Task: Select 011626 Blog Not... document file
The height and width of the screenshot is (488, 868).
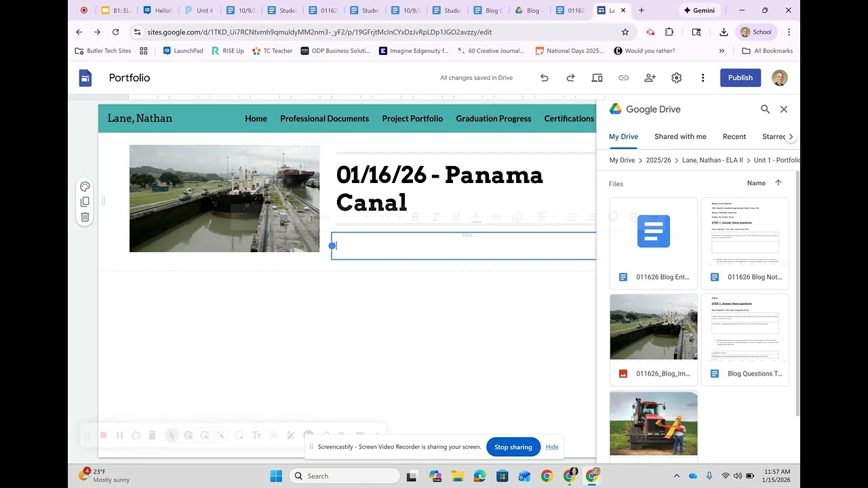Action: (745, 243)
